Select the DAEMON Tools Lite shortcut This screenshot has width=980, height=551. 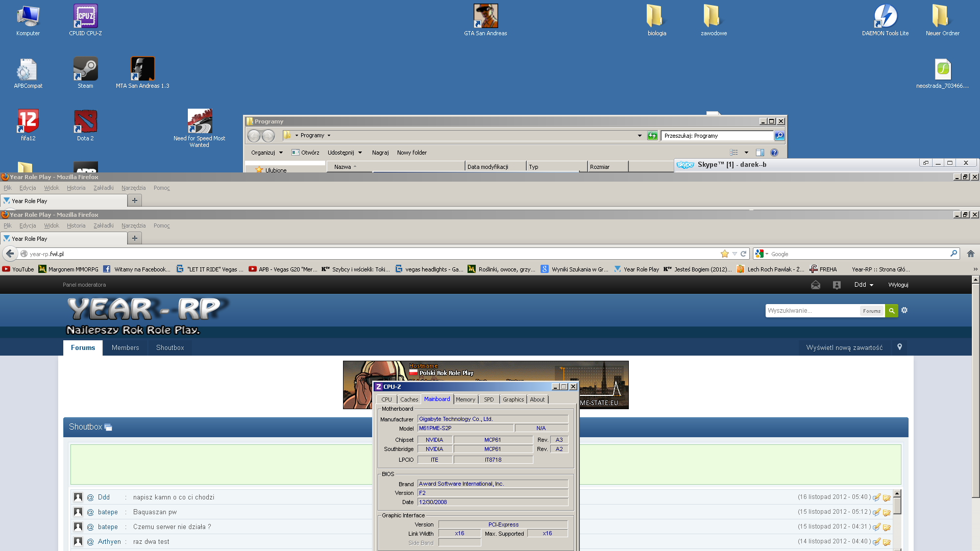[x=885, y=20]
